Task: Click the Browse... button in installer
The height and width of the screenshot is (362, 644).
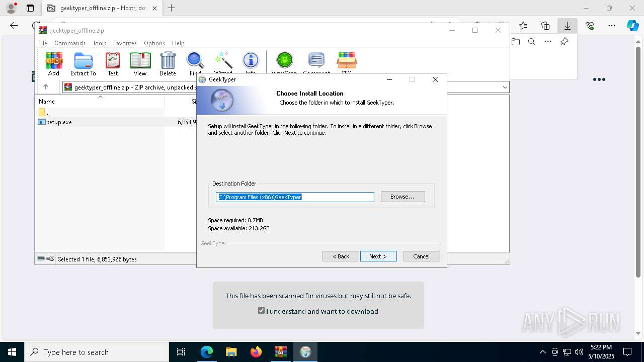Action: click(403, 197)
